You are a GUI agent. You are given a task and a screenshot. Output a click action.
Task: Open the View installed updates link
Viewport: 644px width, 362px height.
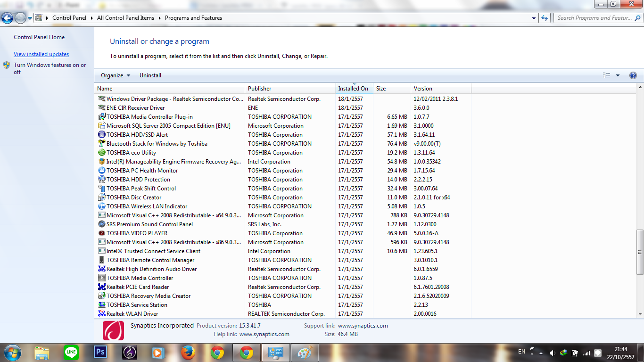(x=41, y=54)
